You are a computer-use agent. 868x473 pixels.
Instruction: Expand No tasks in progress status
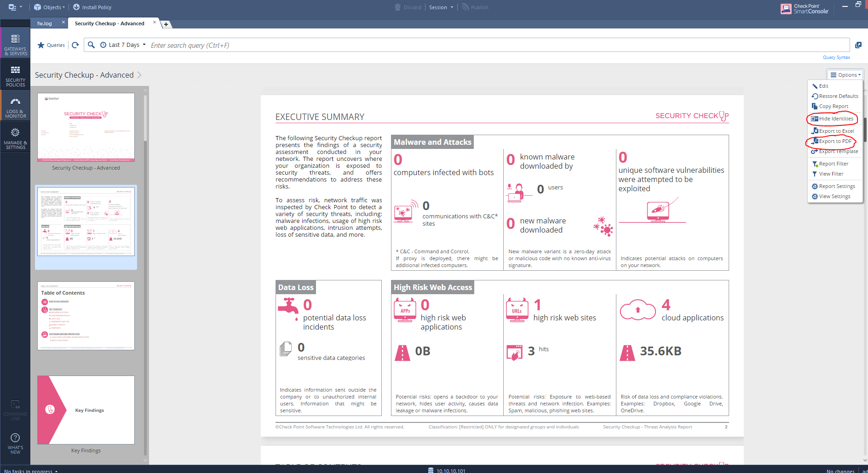pos(31,471)
